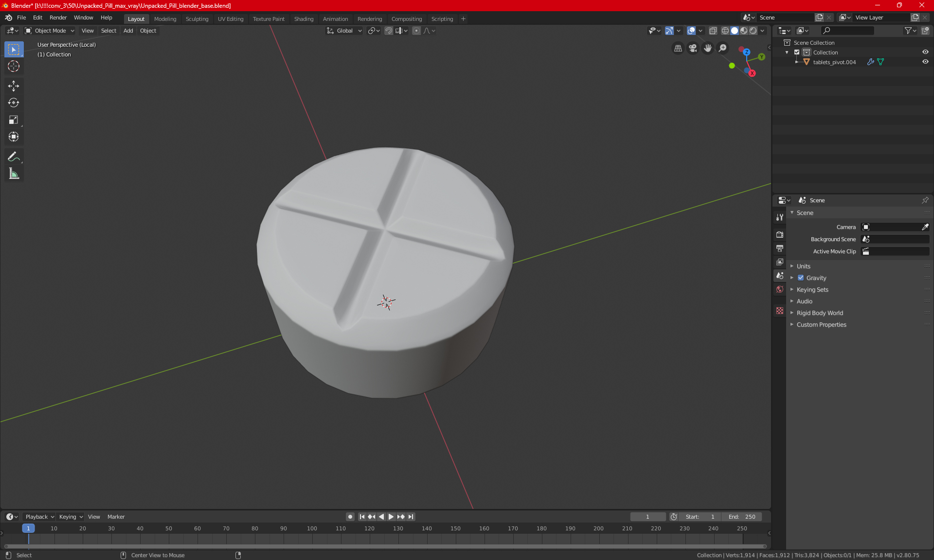Open the Object Mode dropdown
This screenshot has height=560, width=934.
tap(50, 31)
